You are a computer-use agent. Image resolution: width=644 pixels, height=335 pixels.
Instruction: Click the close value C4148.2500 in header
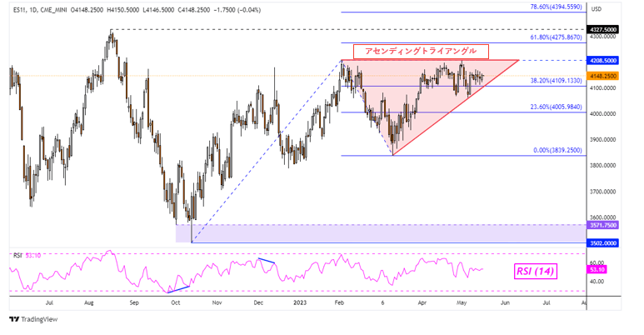point(194,10)
